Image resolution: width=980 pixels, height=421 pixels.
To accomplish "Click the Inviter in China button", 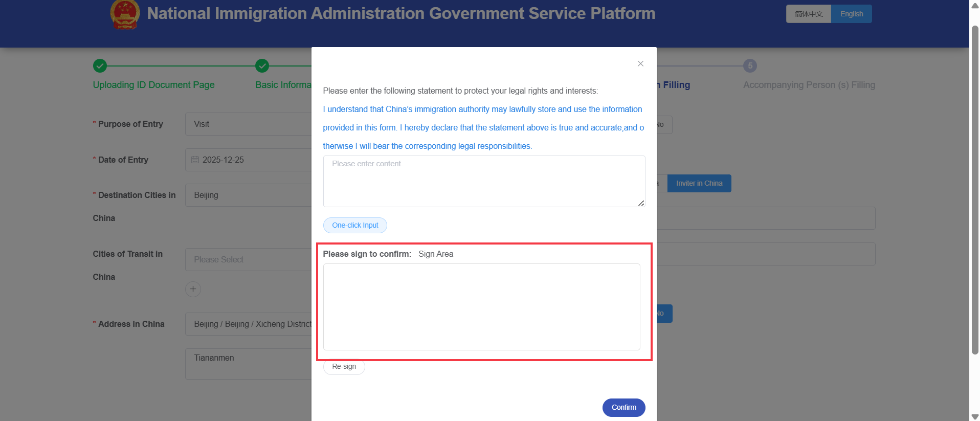I will tap(699, 183).
